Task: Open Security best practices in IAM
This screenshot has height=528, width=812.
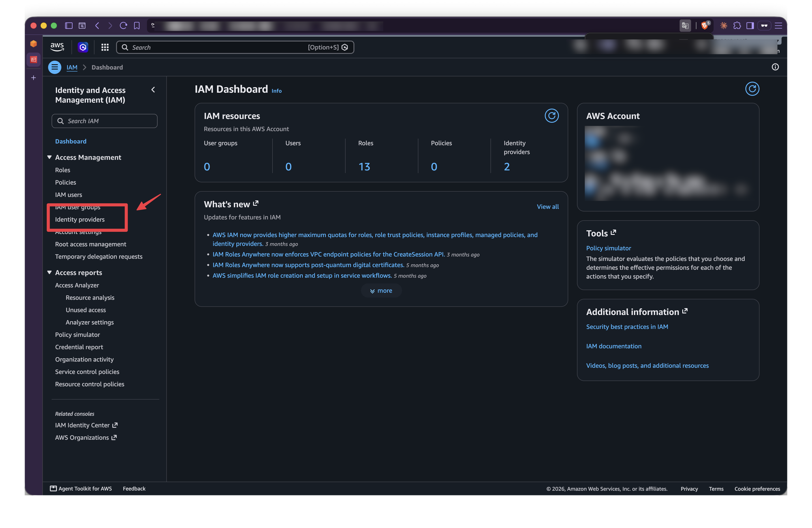Action: pyautogui.click(x=627, y=327)
